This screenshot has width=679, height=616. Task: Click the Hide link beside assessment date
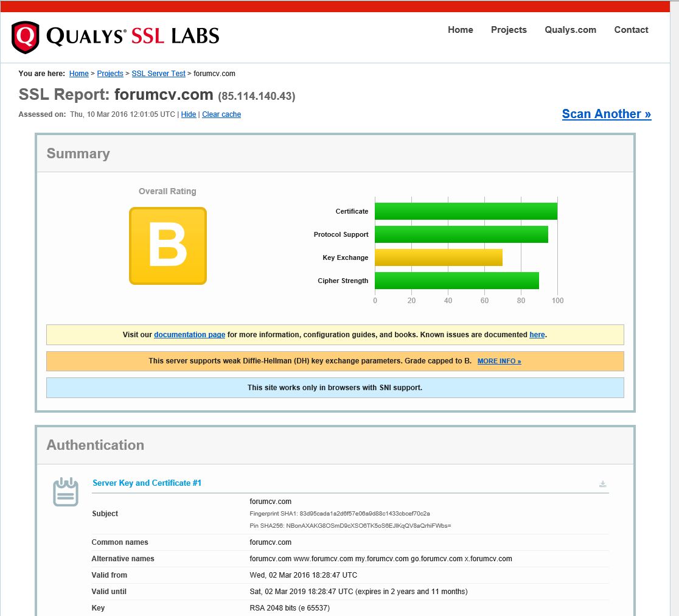189,114
